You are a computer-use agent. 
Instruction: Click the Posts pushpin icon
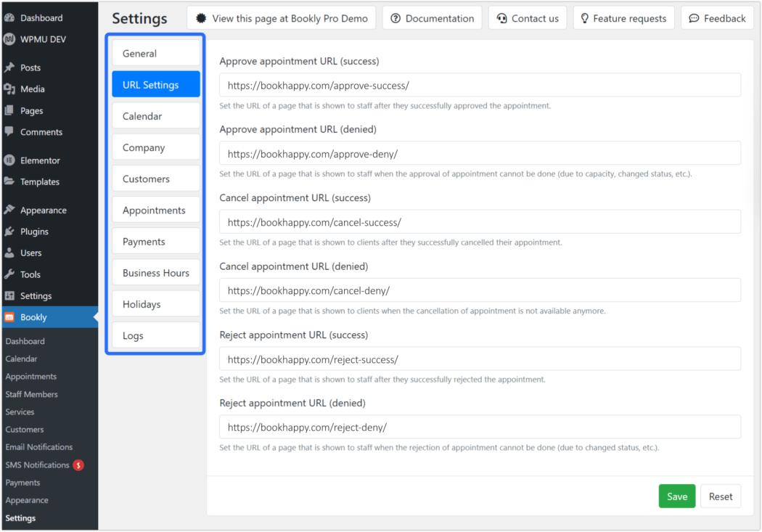(9, 67)
